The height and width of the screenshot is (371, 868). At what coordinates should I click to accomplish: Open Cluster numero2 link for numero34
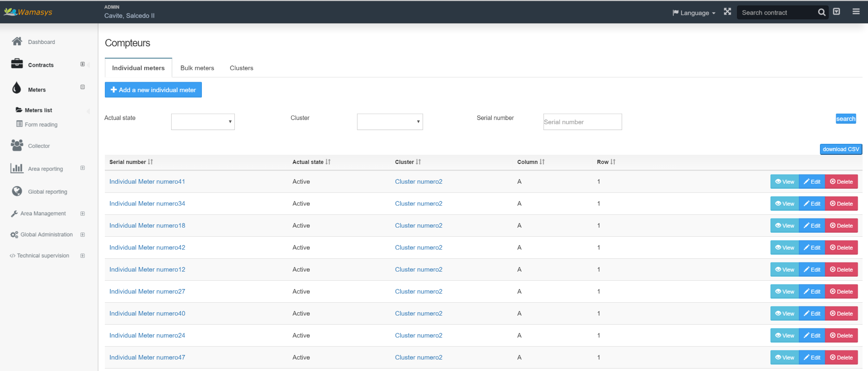pyautogui.click(x=418, y=204)
